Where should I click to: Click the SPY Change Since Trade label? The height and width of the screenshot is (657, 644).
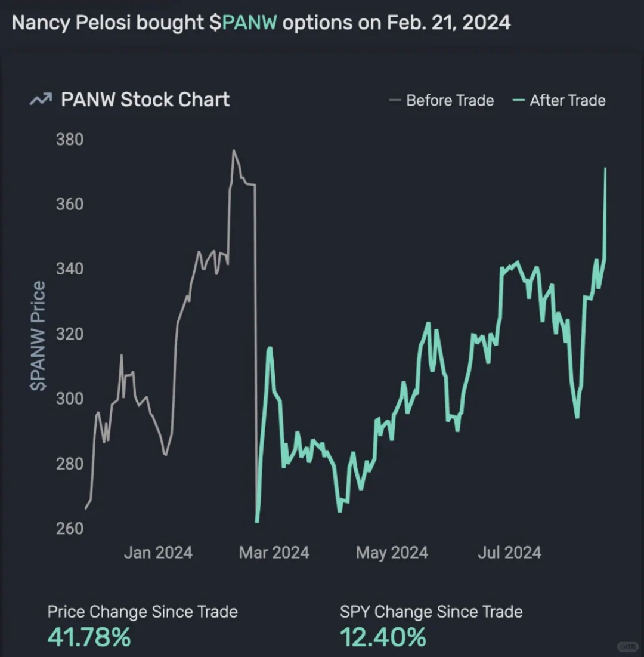[431, 612]
